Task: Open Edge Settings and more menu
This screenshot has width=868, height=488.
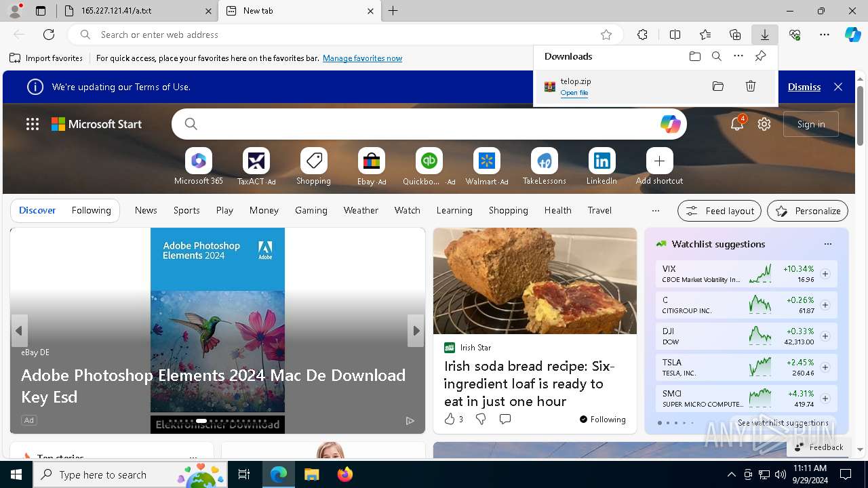Action: click(x=825, y=35)
